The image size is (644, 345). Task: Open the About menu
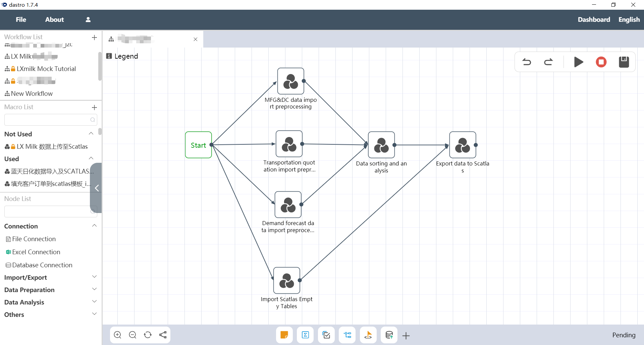54,20
